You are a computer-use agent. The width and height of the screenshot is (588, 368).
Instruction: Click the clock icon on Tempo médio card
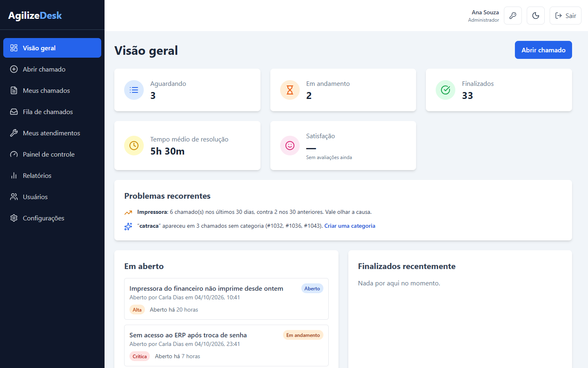[134, 146]
